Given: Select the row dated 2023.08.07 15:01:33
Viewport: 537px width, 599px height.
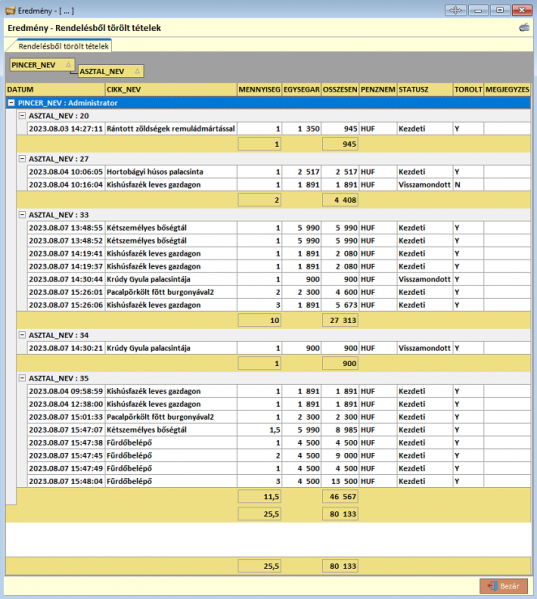Looking at the screenshot, I should 279,417.
